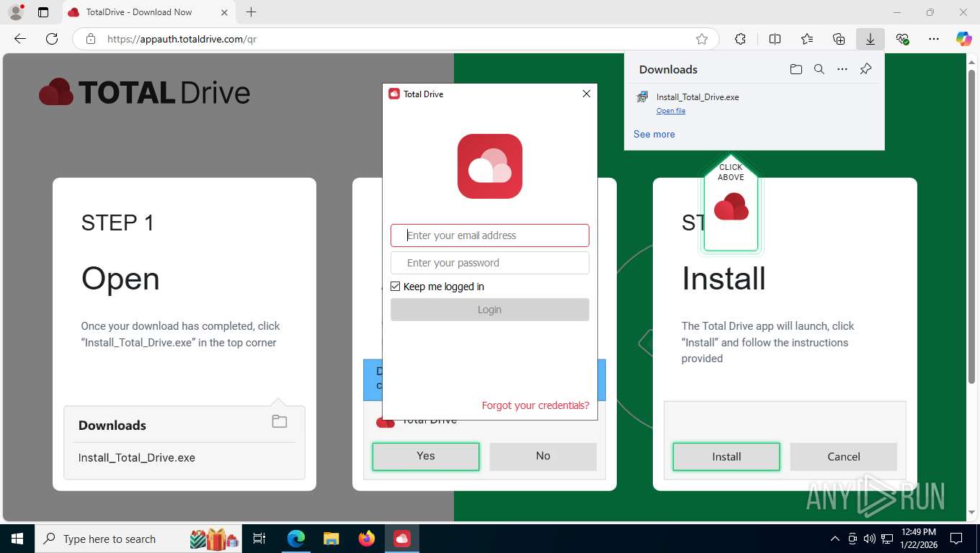Click Install_Total_Drive.exe in Downloads panel

coord(698,97)
